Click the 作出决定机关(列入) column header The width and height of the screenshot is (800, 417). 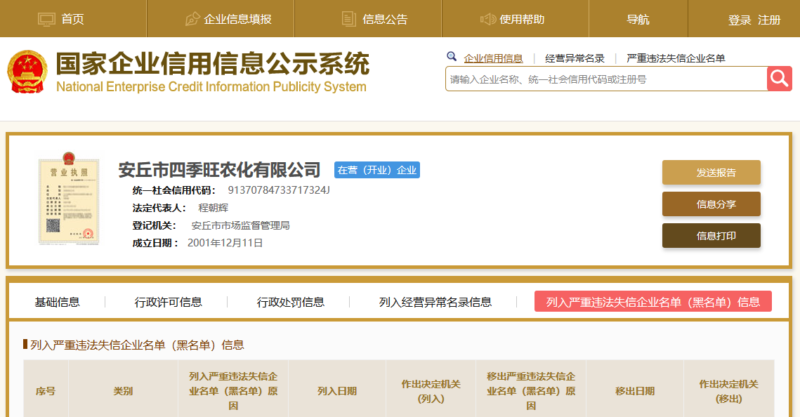431,391
